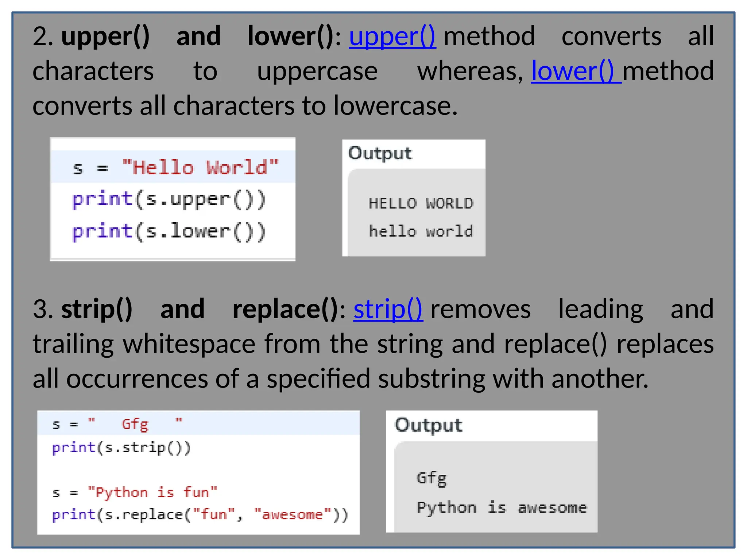
Task: Click the s.replace code line
Action: tap(200, 515)
